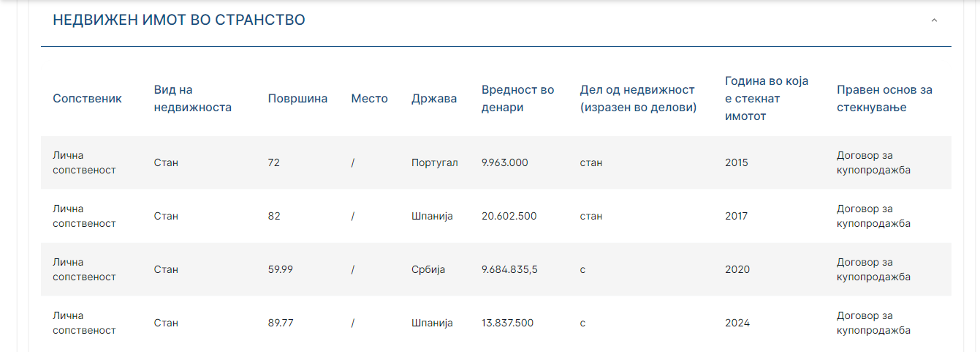Click the Србија country cell
The width and height of the screenshot is (980, 352).
[428, 269]
